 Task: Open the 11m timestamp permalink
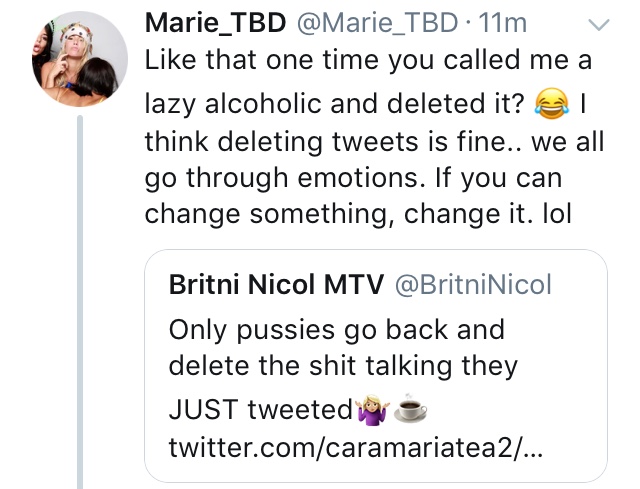503,23
